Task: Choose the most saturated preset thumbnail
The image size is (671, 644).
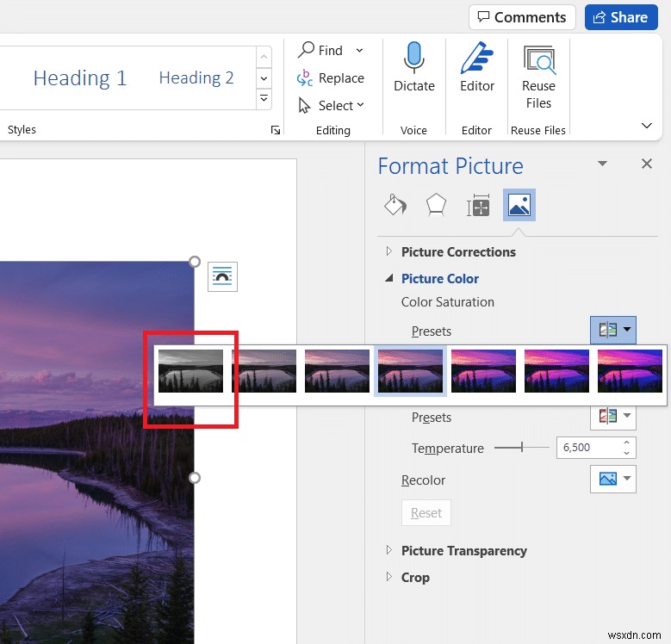Action: tap(630, 371)
